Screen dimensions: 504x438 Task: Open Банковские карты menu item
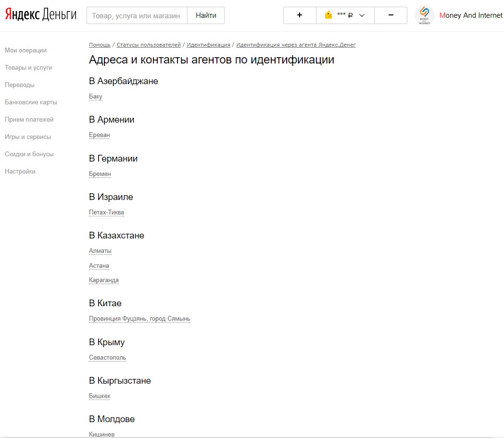tap(31, 102)
